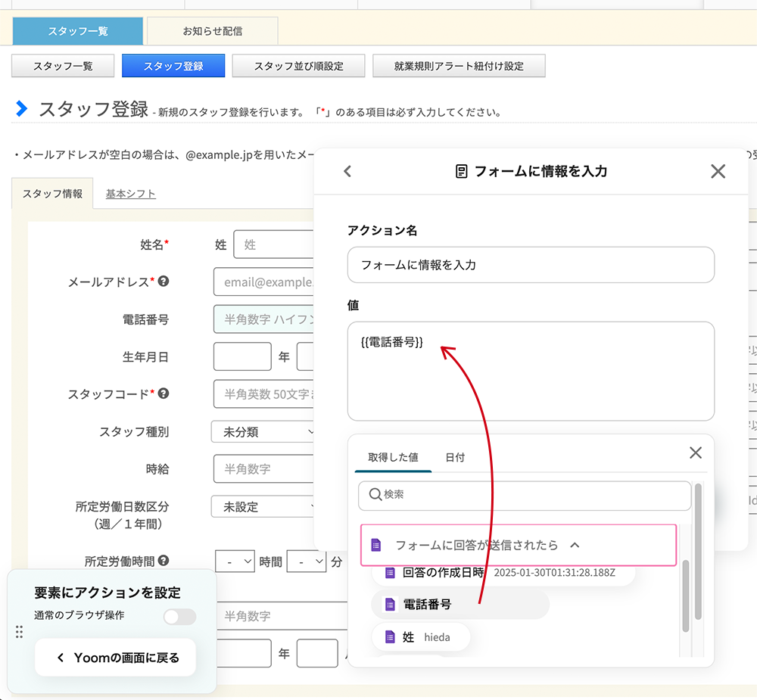Click back chevron in the form input panel

(347, 171)
